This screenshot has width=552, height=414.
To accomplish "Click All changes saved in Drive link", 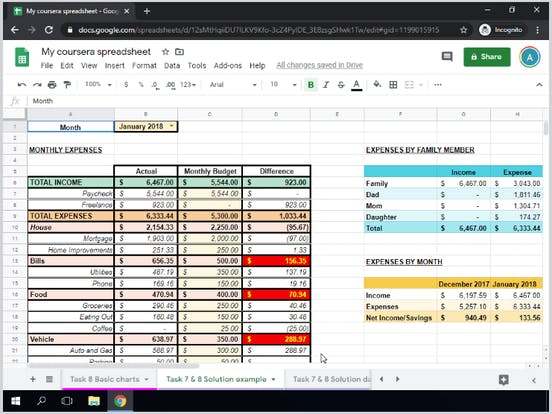I will pyautogui.click(x=319, y=65).
